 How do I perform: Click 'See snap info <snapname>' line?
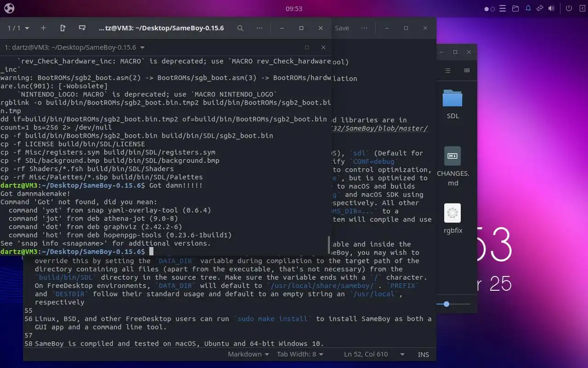coord(106,243)
